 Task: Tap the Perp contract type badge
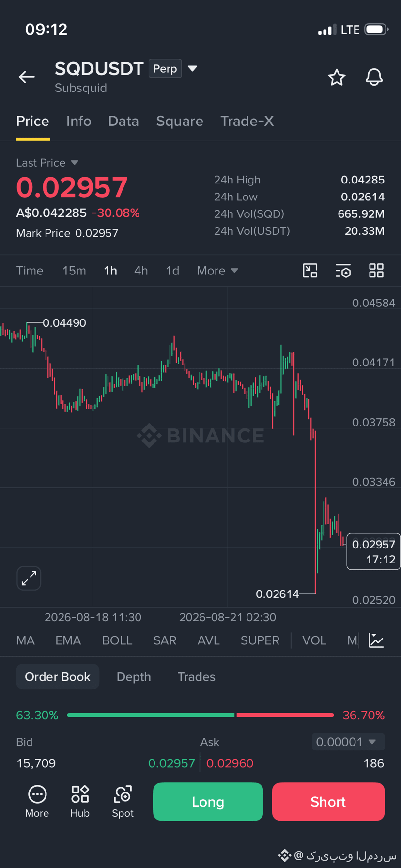[165, 69]
